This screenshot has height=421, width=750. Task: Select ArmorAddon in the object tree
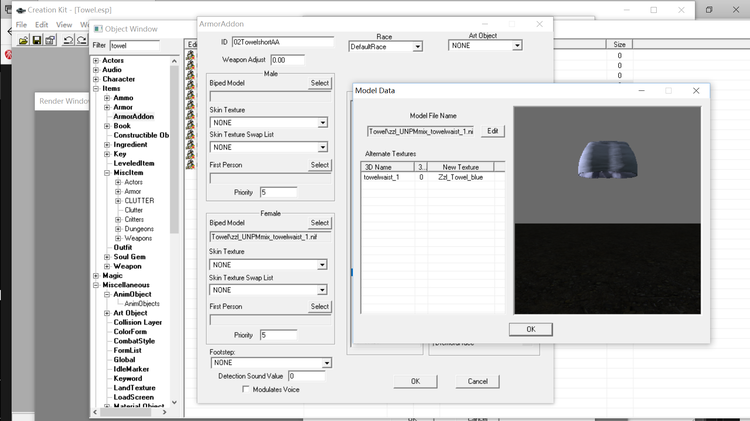[x=133, y=117]
